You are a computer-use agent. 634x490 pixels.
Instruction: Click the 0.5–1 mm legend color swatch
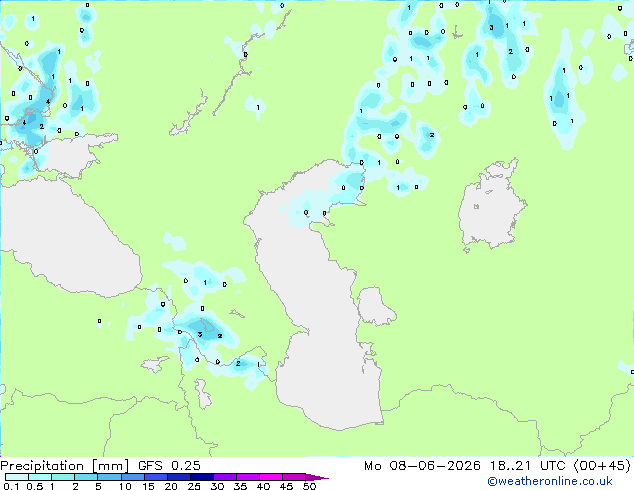(40, 477)
